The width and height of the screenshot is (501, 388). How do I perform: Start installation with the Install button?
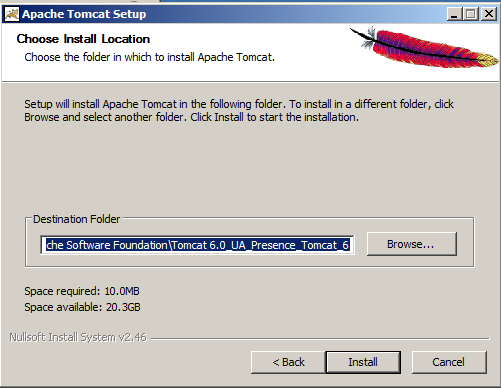tap(363, 362)
